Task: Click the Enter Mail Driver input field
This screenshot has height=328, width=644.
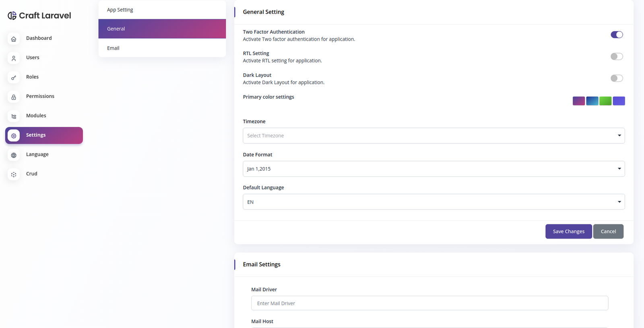Action: pyautogui.click(x=429, y=303)
